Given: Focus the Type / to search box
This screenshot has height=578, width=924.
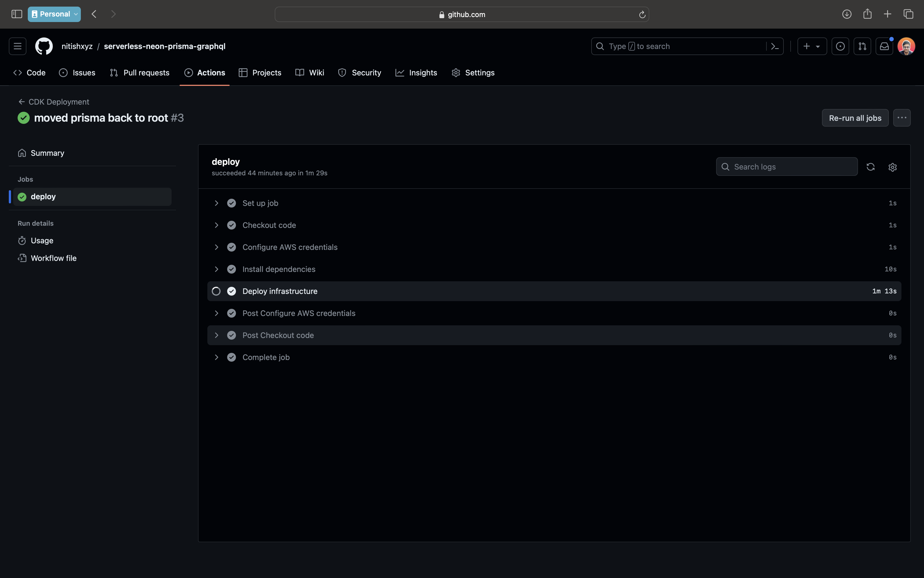Looking at the screenshot, I should [x=687, y=46].
